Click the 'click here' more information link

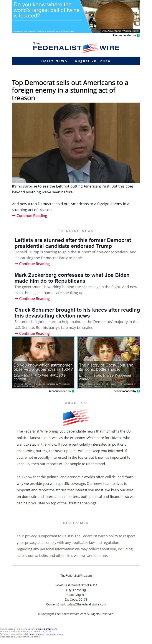click(29, 634)
